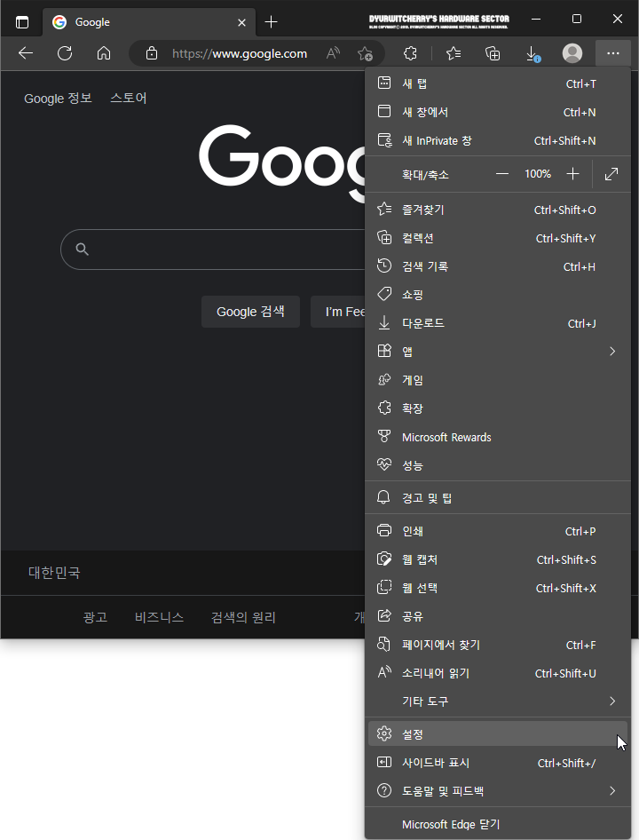Viewport: 639px width, 840px height.
Task: Open Google 정보 link
Action: point(58,98)
